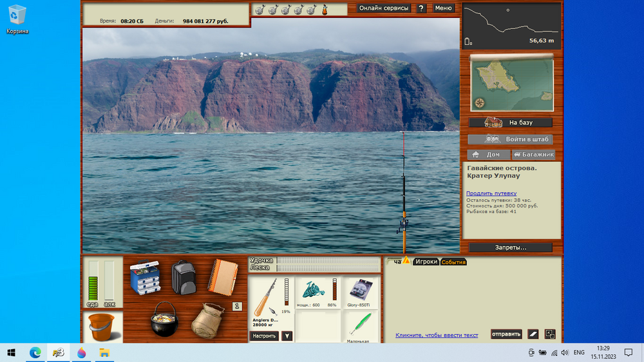Click the алк alcohol level bar
The width and height of the screenshot is (644, 362).
tap(109, 281)
